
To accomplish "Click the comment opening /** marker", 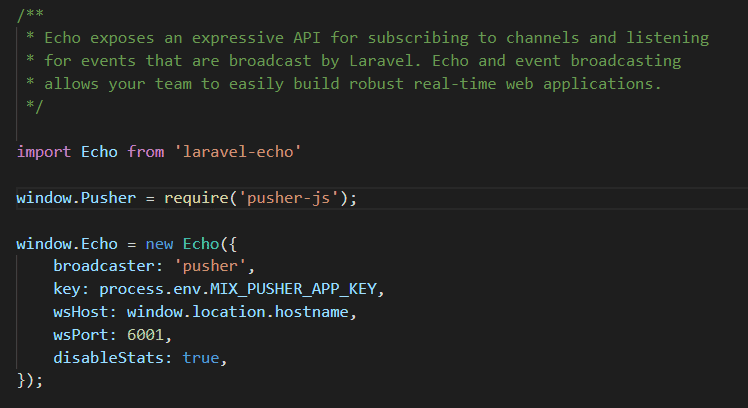I will pyautogui.click(x=30, y=14).
